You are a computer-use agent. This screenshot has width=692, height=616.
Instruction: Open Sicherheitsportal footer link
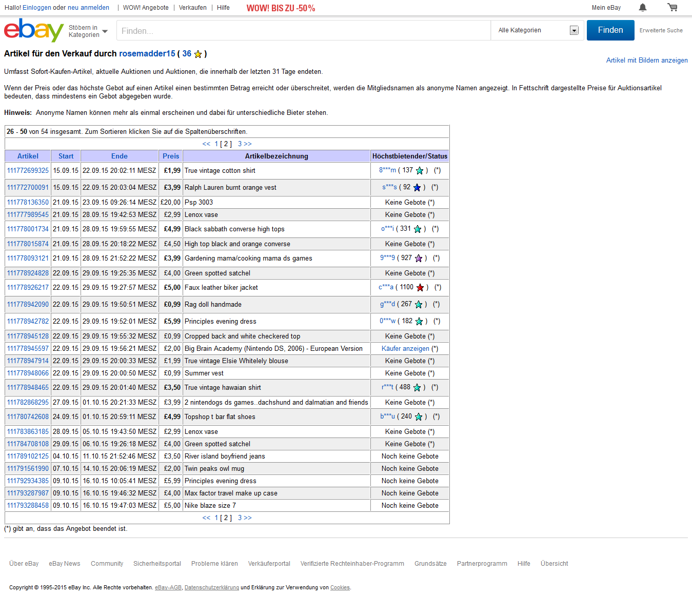click(157, 564)
